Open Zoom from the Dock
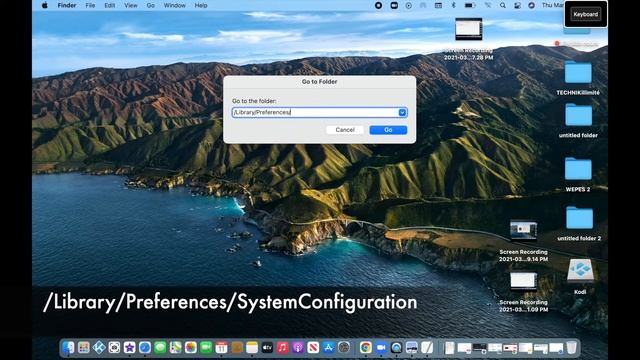The height and width of the screenshot is (360, 640). coord(381,347)
